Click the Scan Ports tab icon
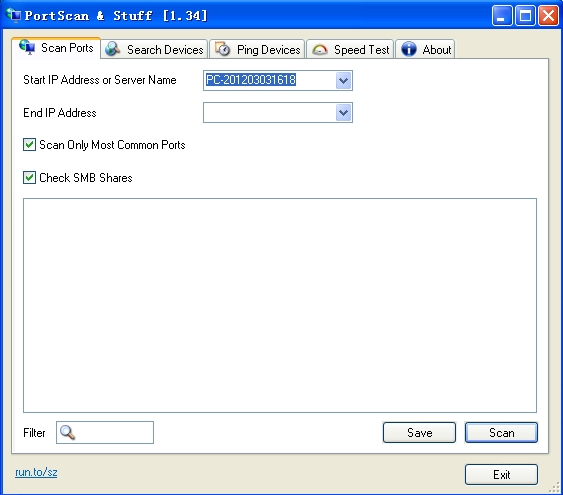 (x=27, y=47)
